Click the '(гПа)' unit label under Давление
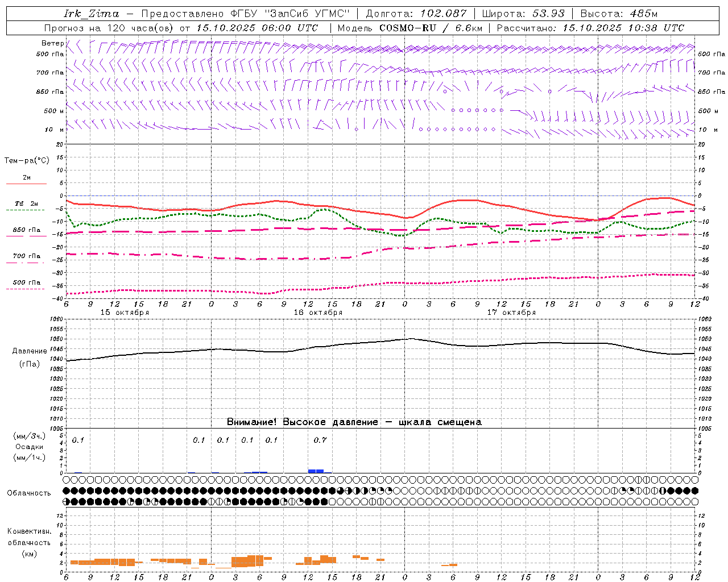This screenshot has width=728, height=582. pos(30,364)
